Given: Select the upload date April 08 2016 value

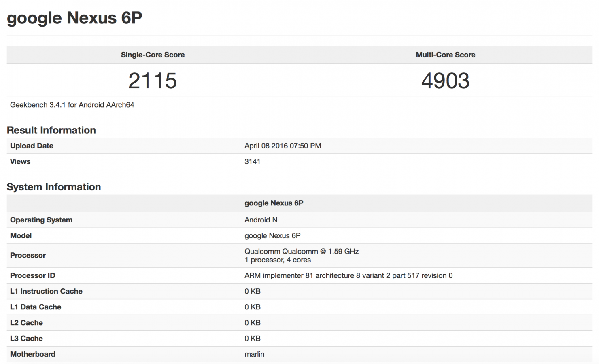Looking at the screenshot, I should tap(283, 146).
